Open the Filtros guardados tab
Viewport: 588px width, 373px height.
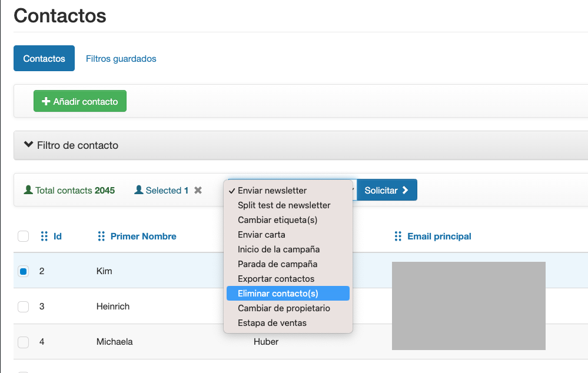(x=121, y=58)
